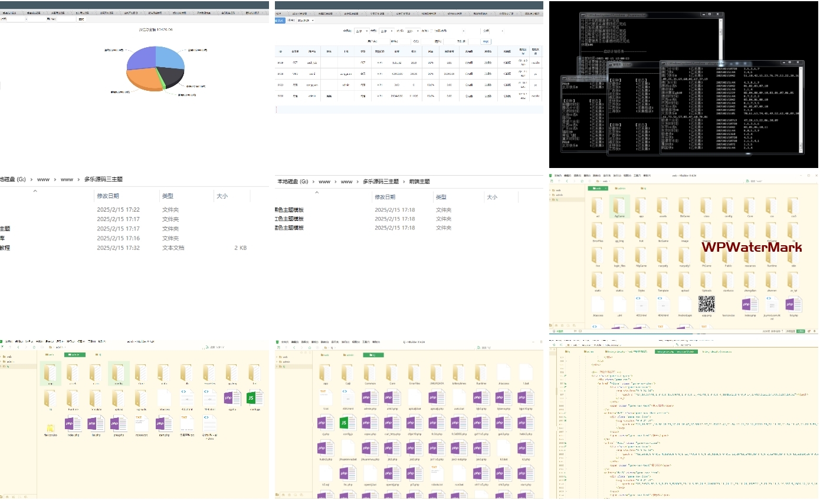Click 多乐源码三主题 breadcrumb in 前端主题 explorer path
820x504 pixels.
[381, 182]
